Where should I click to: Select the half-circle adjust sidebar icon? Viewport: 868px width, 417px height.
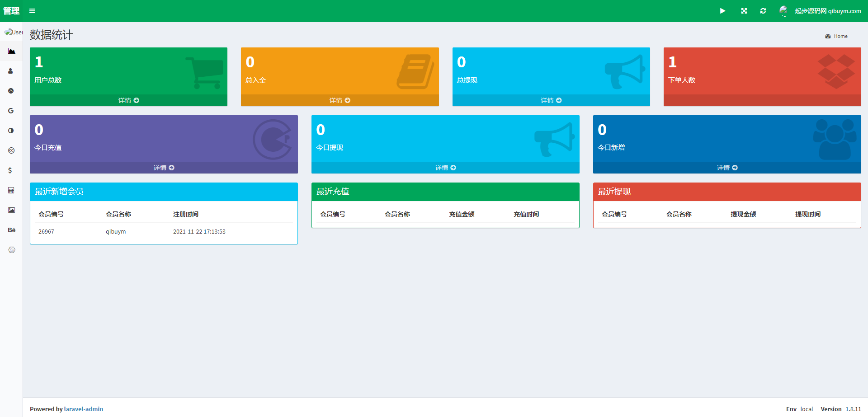coord(11,131)
